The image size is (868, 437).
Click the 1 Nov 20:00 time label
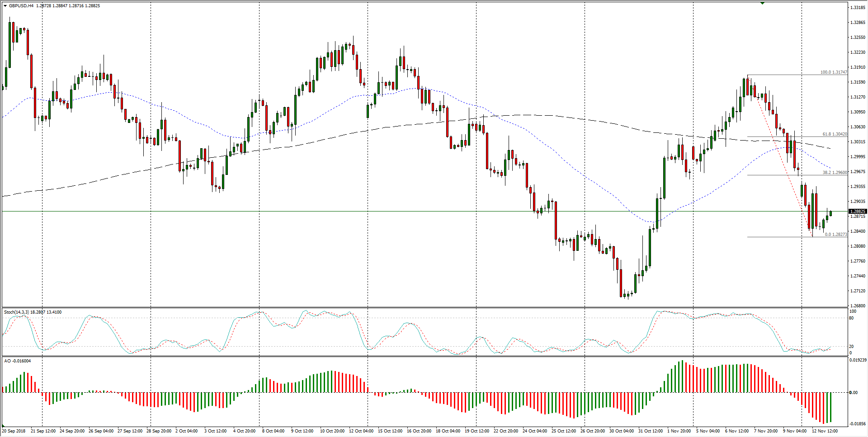pos(679,431)
